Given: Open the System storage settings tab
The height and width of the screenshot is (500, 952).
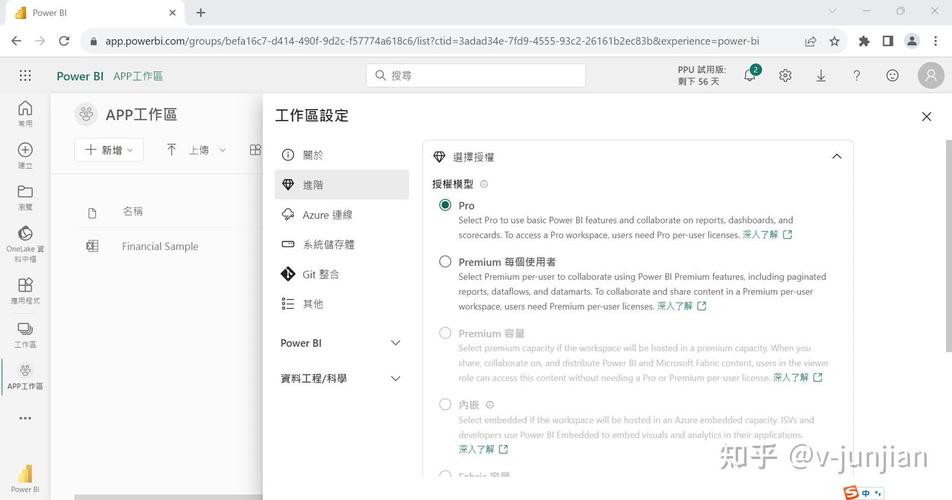Looking at the screenshot, I should 328,244.
